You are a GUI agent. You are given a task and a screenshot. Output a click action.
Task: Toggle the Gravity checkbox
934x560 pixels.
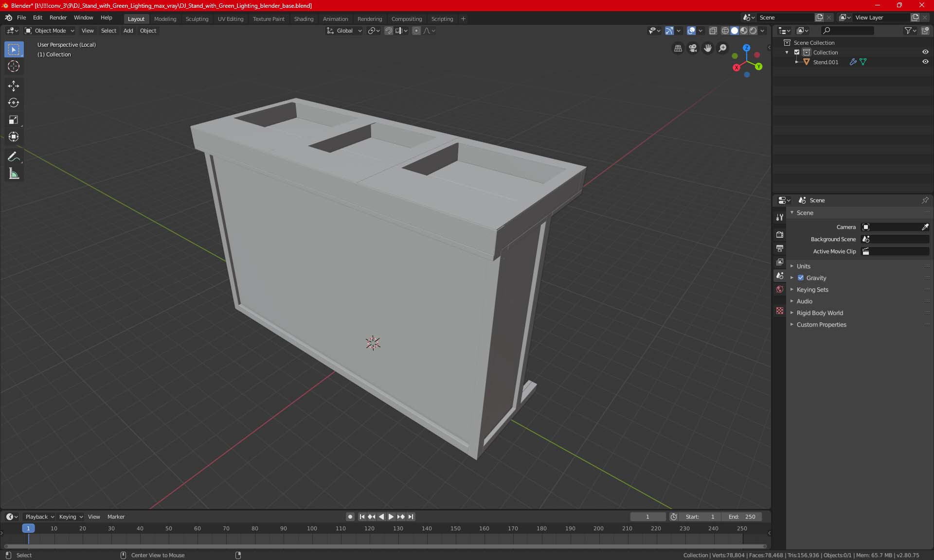pyautogui.click(x=801, y=278)
